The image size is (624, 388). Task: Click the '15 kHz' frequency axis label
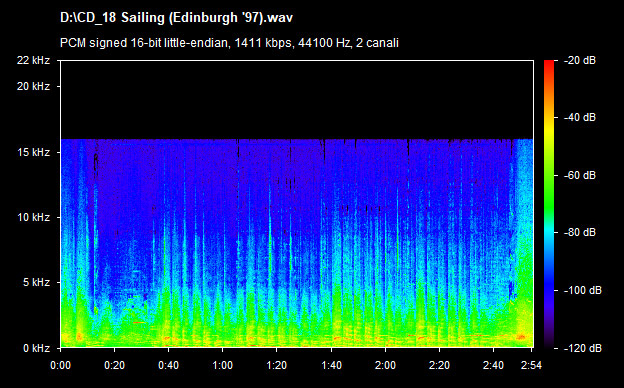click(x=33, y=152)
